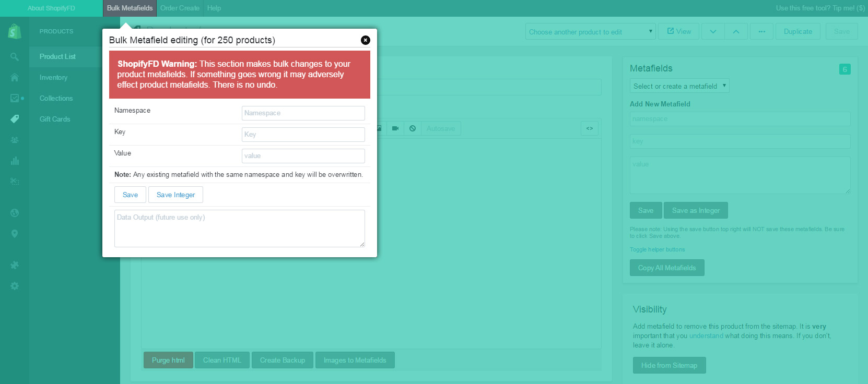The image size is (868, 384).
Task: Click Images to Metafields button
Action: tap(355, 360)
